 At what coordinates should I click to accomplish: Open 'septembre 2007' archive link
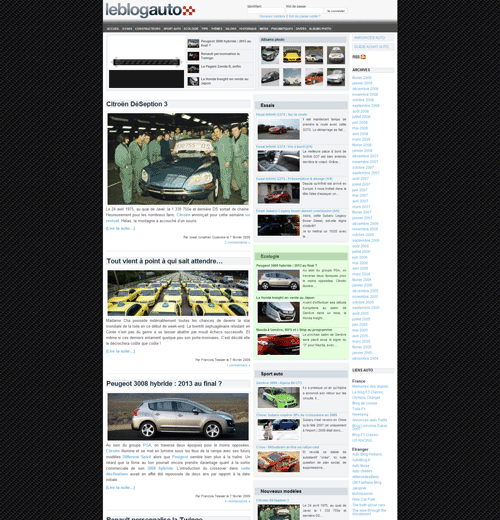coord(366,173)
